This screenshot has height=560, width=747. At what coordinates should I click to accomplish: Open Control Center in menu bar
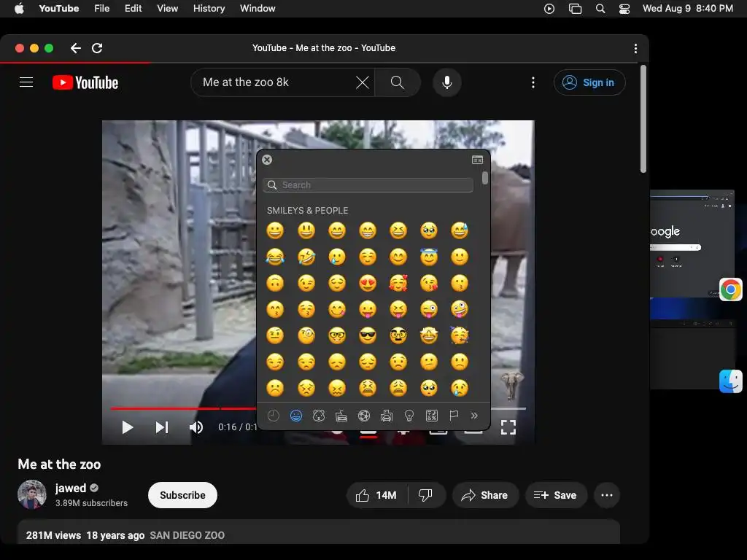[624, 9]
